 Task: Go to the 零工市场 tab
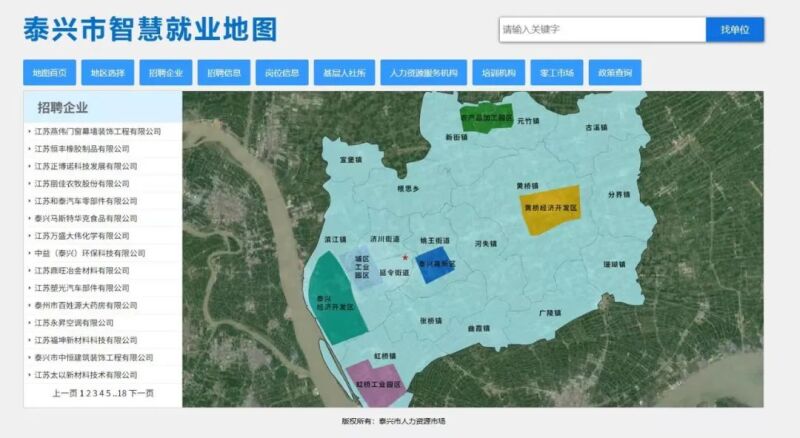pos(556,73)
